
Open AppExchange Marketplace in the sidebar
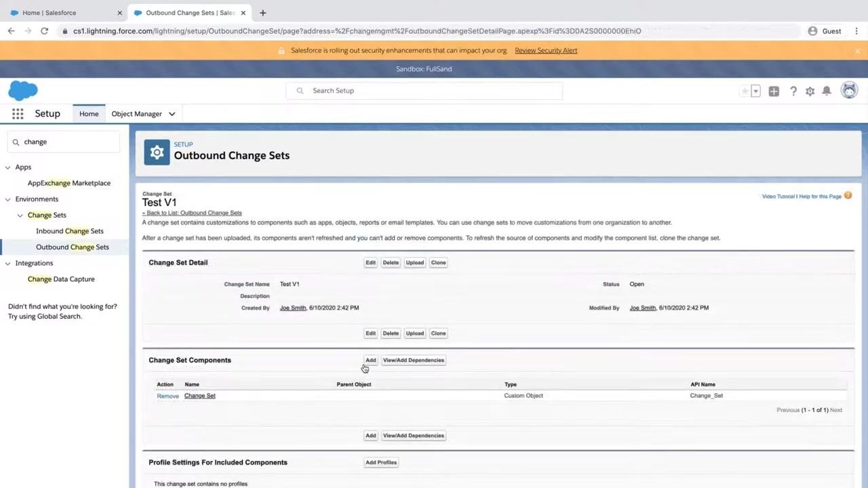(69, 183)
